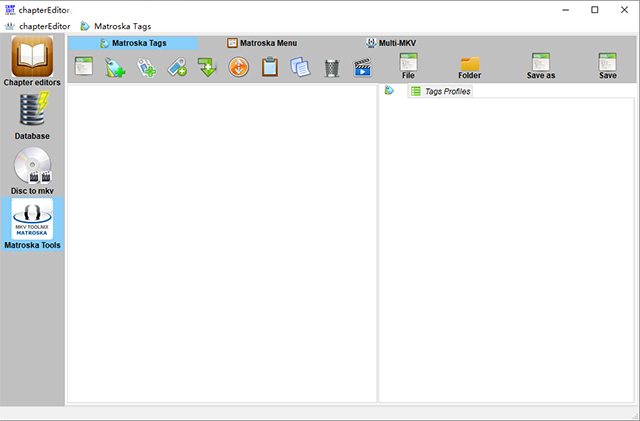Maximize the chapterEditor window
The height and width of the screenshot is (421, 640).
coord(595,10)
